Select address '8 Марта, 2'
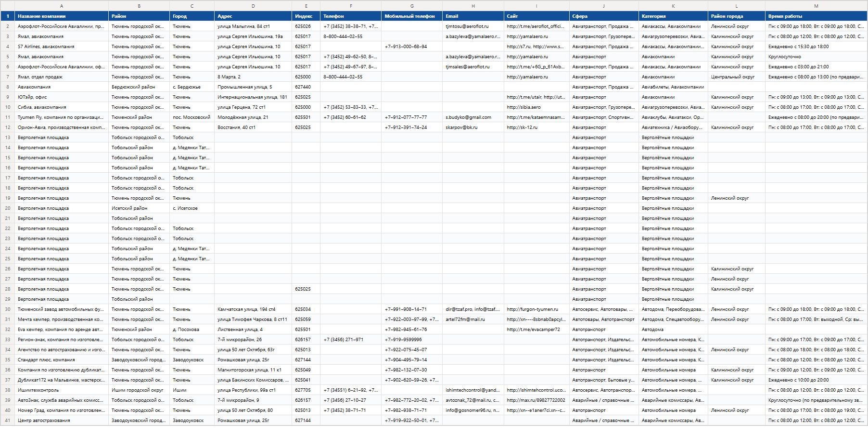Screen dimensions: 868x434 [x=253, y=77]
